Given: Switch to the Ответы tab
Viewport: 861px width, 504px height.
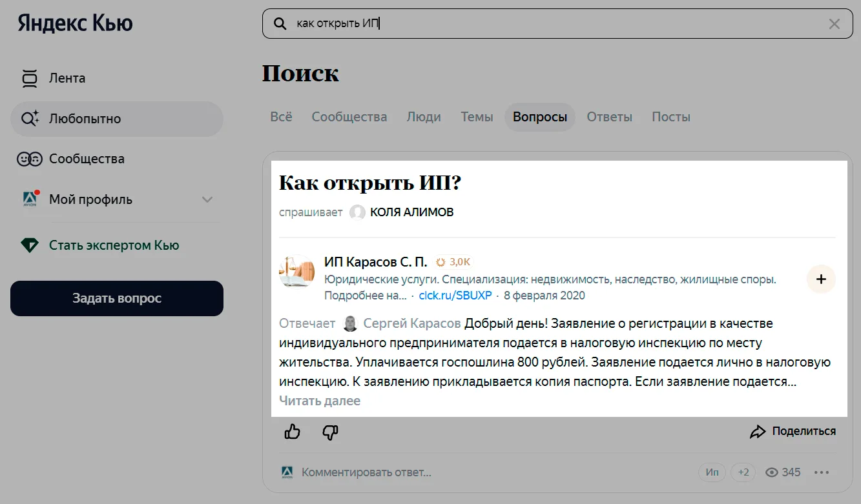Looking at the screenshot, I should pos(610,117).
